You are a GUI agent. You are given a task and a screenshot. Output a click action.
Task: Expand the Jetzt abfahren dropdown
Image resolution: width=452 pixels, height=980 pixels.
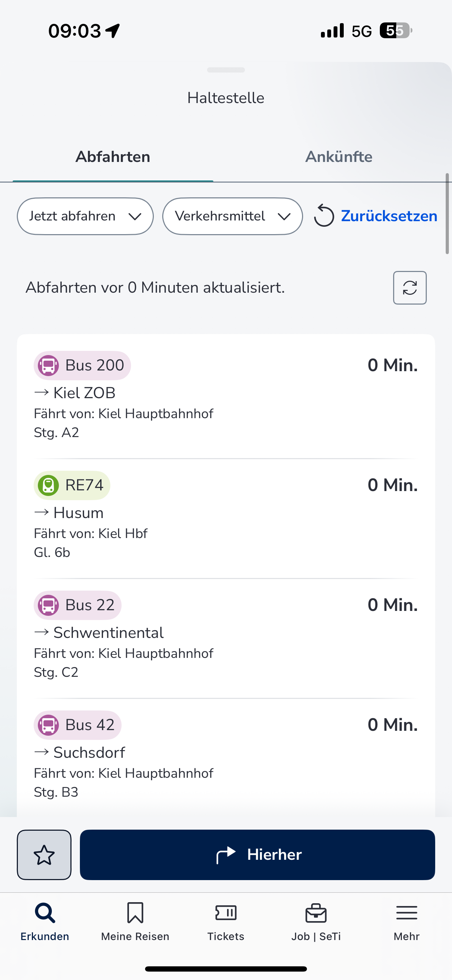tap(85, 216)
